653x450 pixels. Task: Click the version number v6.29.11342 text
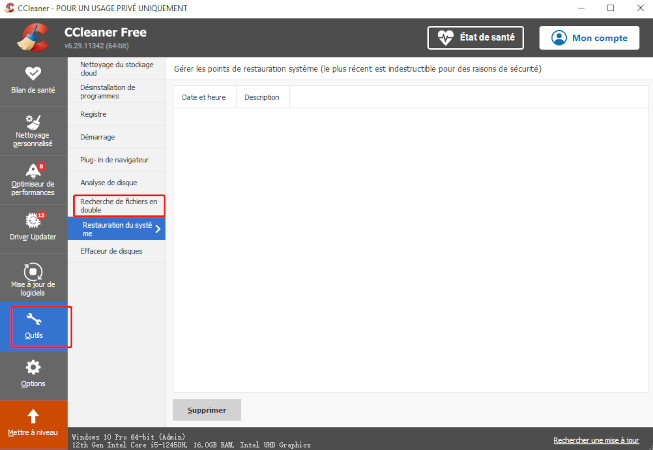coord(96,45)
